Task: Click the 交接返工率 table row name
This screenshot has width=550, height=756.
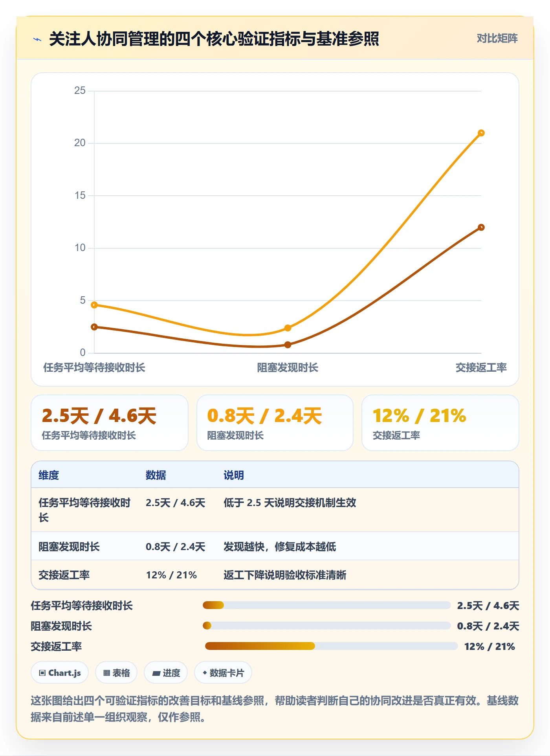Action: 64,575
